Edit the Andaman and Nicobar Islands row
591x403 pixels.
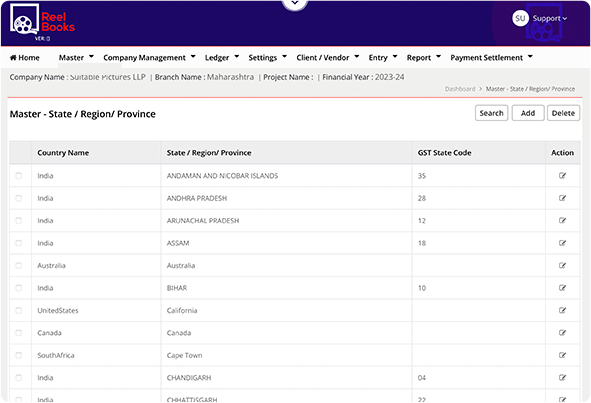tap(562, 175)
